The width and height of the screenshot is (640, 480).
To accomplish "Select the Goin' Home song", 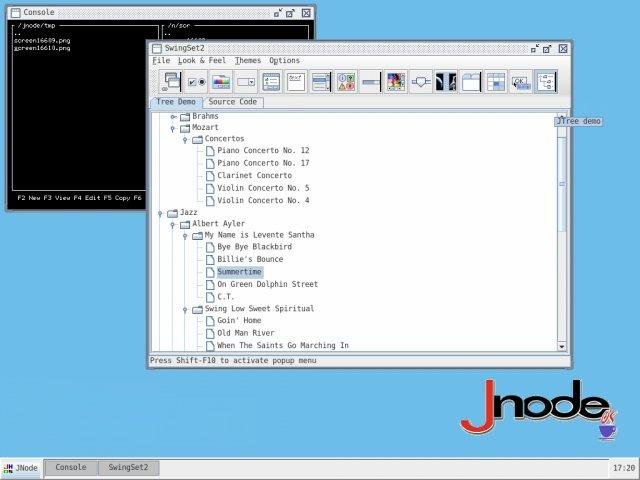I will 233,321.
